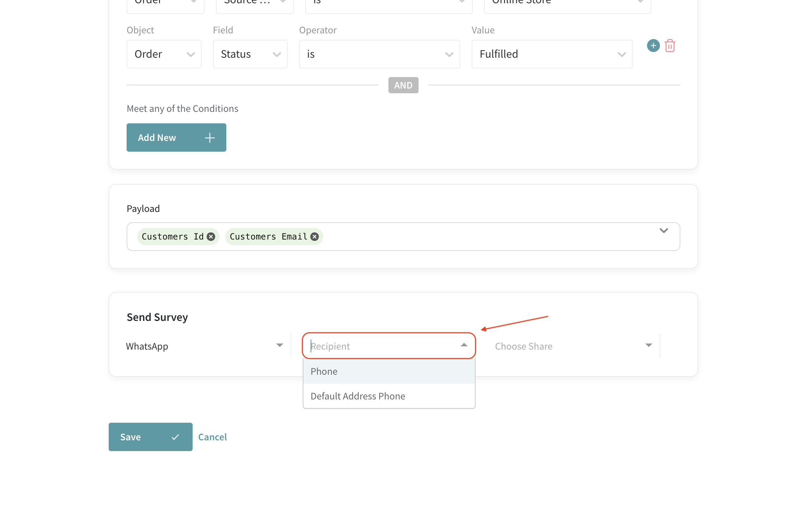Open the WhatsApp channel dropdown
The width and height of the screenshot is (812, 507).
[x=204, y=346]
